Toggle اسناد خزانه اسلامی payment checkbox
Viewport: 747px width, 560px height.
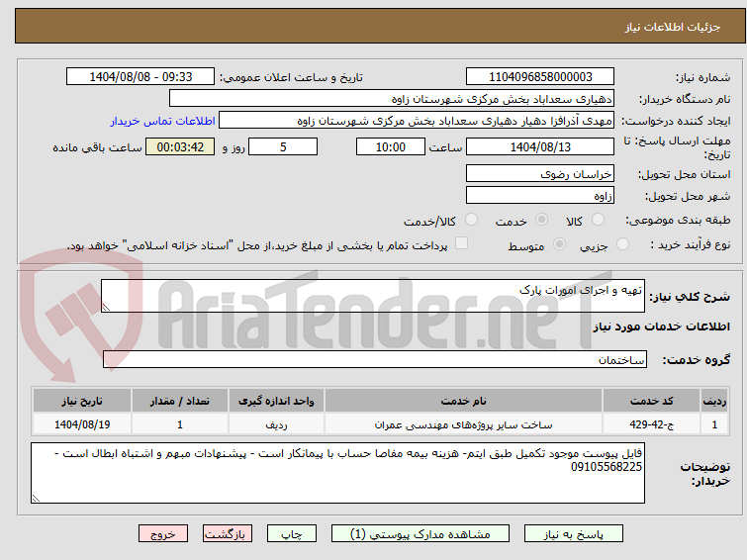pyautogui.click(x=461, y=243)
